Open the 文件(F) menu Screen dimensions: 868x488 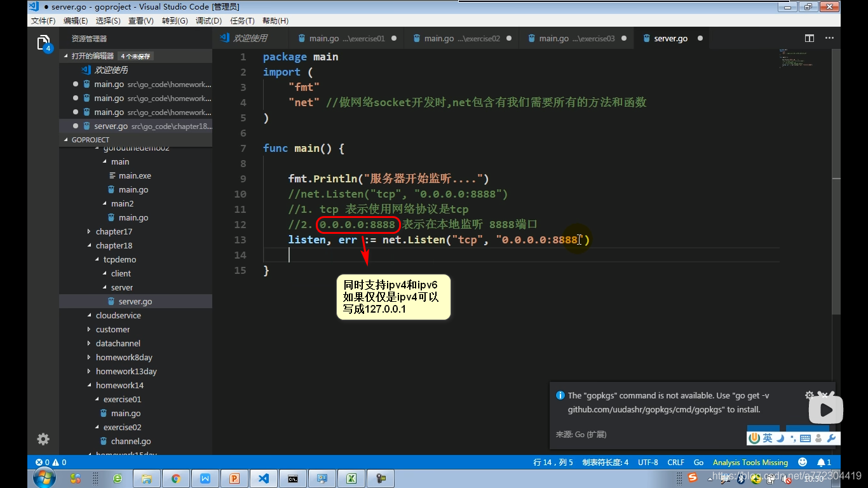[43, 21]
